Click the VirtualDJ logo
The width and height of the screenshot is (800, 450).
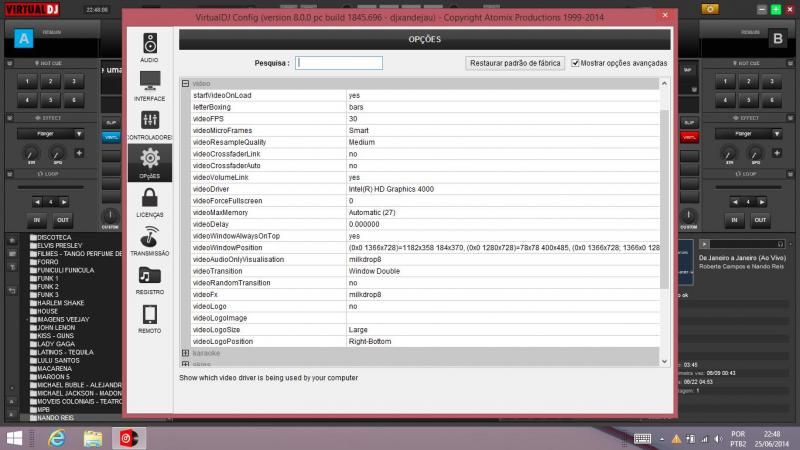pos(32,9)
